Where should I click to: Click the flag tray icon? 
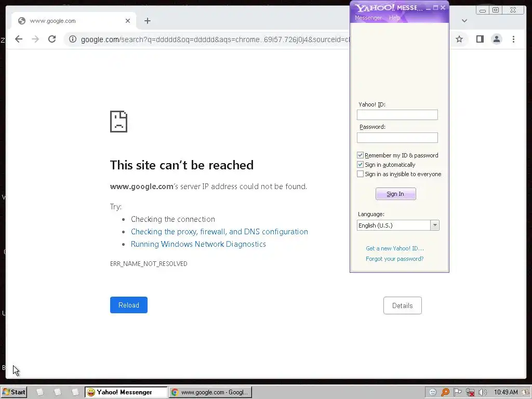click(457, 392)
